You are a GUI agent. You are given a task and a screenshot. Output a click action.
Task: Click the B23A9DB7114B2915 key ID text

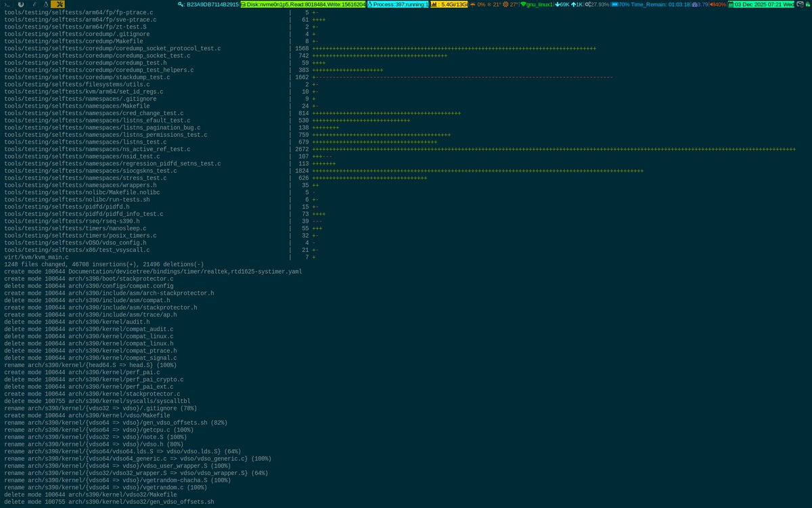[213, 4]
